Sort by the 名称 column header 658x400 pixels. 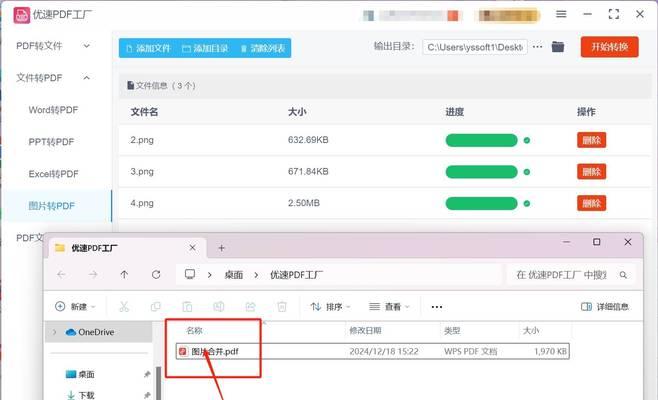pyautogui.click(x=194, y=331)
